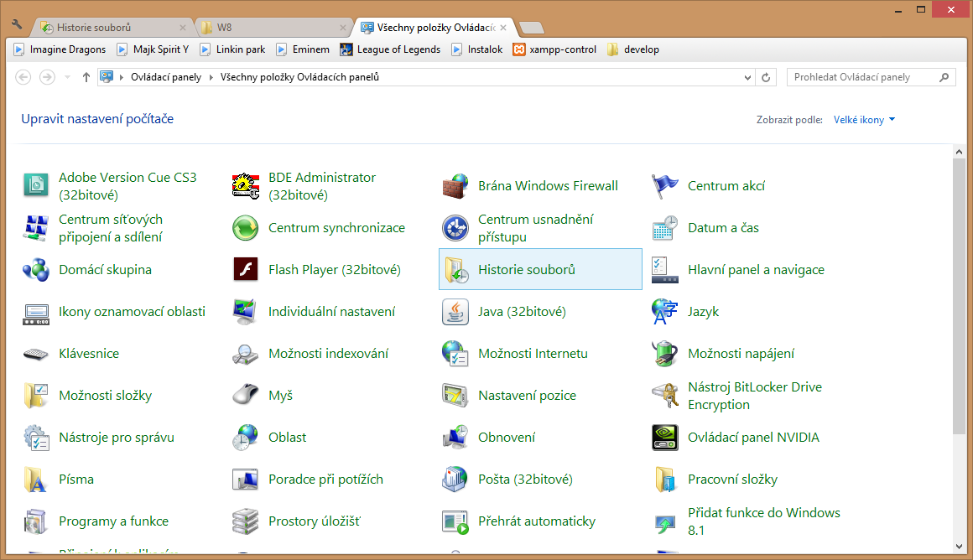Open Písma fonts icon
The image size is (973, 560).
[36, 480]
